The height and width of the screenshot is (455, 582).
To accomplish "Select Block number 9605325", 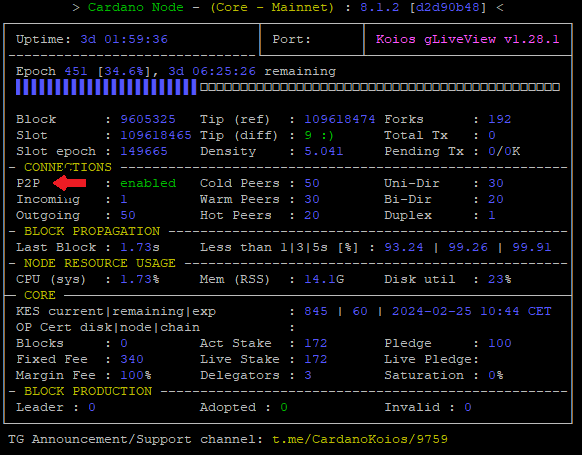I will click(x=148, y=119).
